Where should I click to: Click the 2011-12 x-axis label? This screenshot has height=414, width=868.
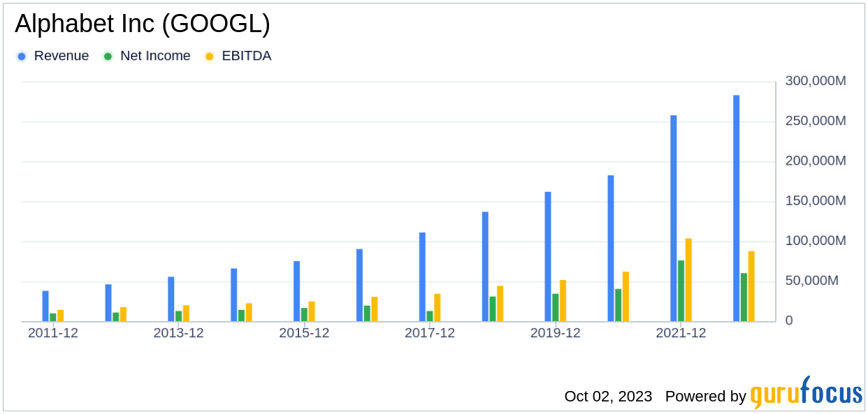53,333
